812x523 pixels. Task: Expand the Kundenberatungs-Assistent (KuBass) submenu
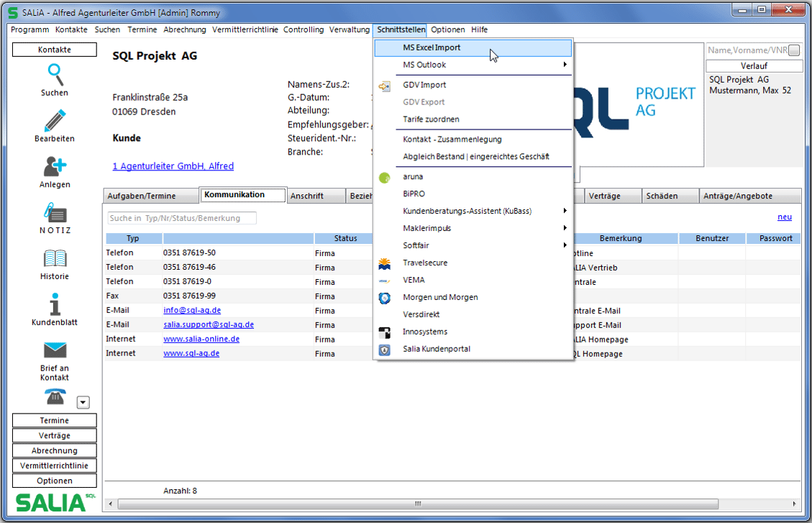[x=473, y=211]
